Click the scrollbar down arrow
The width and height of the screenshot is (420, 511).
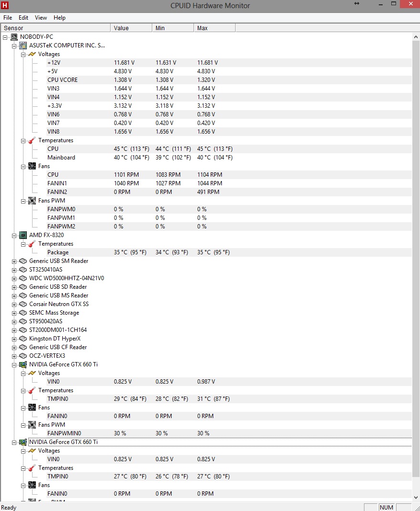(416, 498)
